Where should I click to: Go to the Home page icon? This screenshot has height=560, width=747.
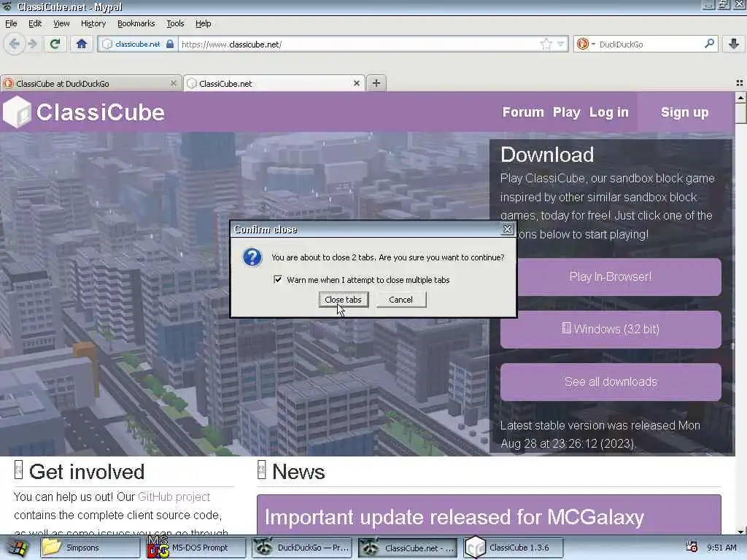click(82, 44)
